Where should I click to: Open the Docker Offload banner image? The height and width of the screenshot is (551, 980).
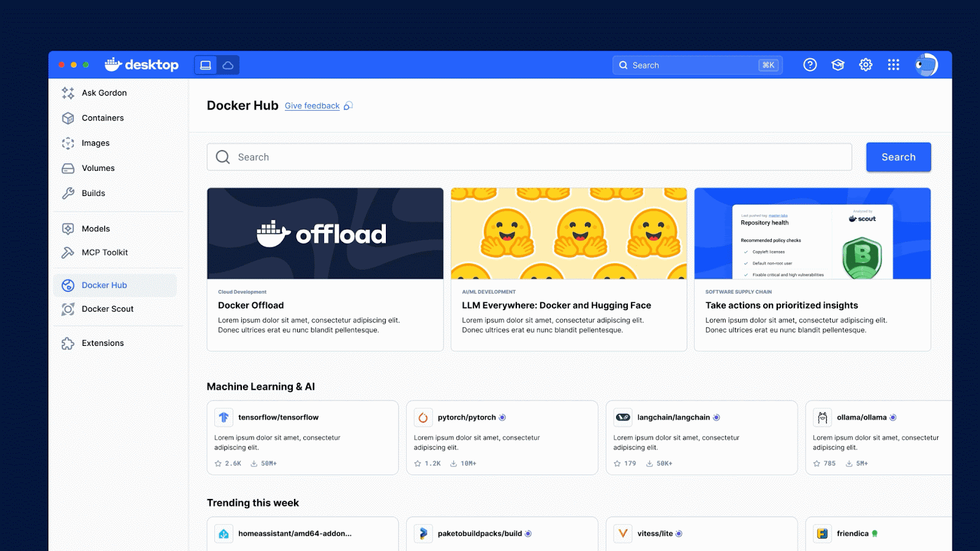325,233
